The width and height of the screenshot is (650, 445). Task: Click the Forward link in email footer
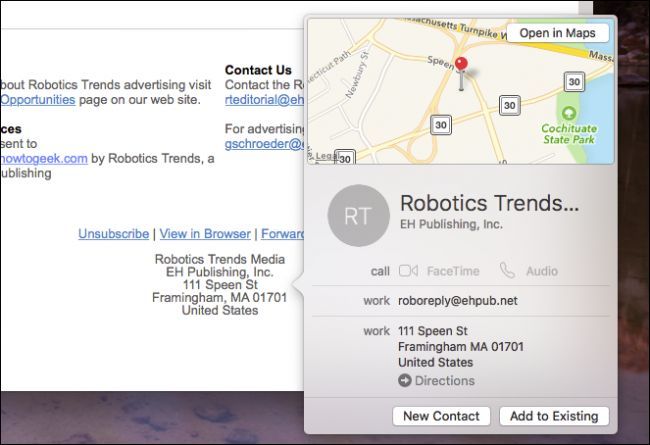point(282,234)
